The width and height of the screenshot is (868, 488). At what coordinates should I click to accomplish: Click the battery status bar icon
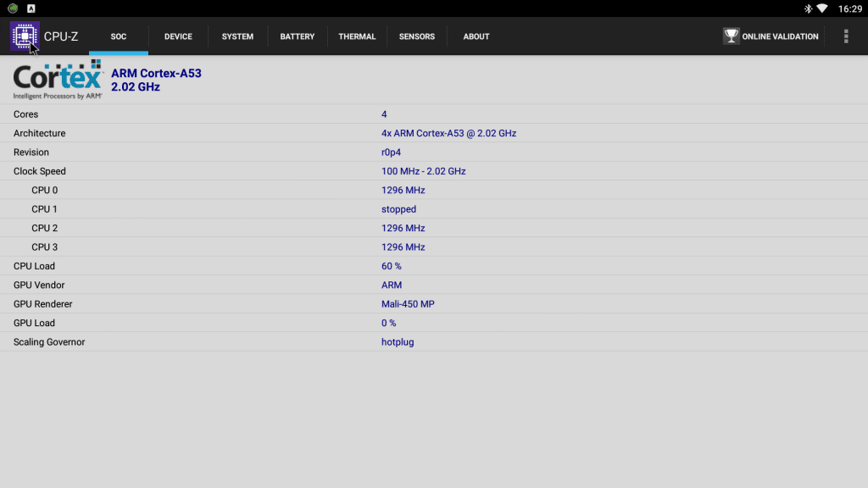(x=834, y=8)
